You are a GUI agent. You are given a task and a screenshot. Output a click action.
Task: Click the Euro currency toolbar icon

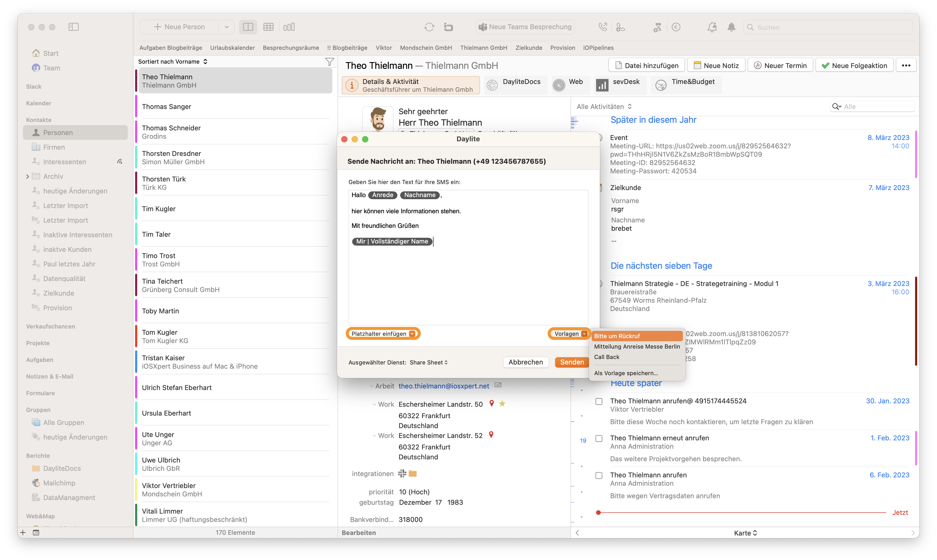click(676, 27)
